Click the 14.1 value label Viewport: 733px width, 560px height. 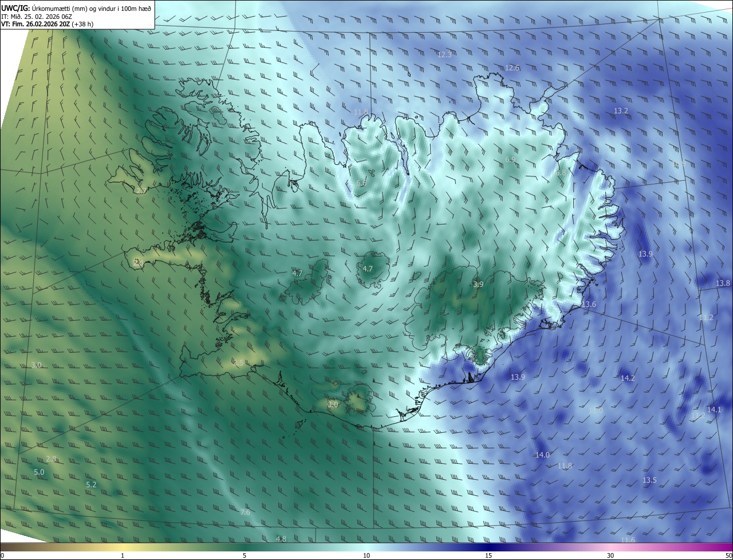714,409
